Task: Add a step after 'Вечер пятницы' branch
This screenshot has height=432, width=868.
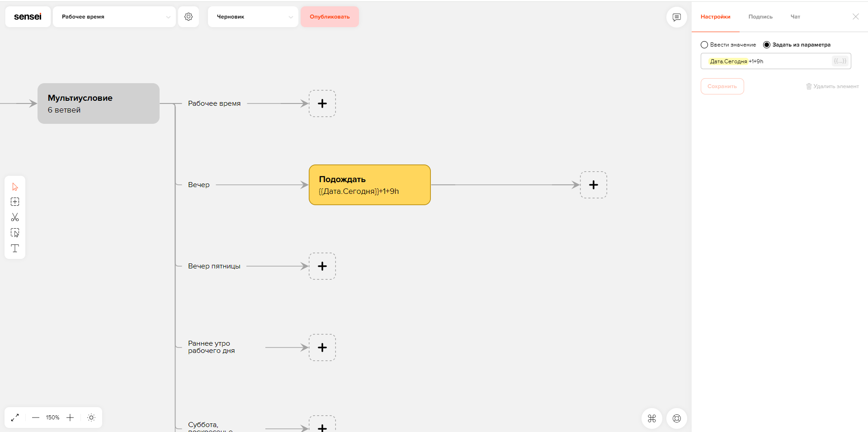Action: 322,266
